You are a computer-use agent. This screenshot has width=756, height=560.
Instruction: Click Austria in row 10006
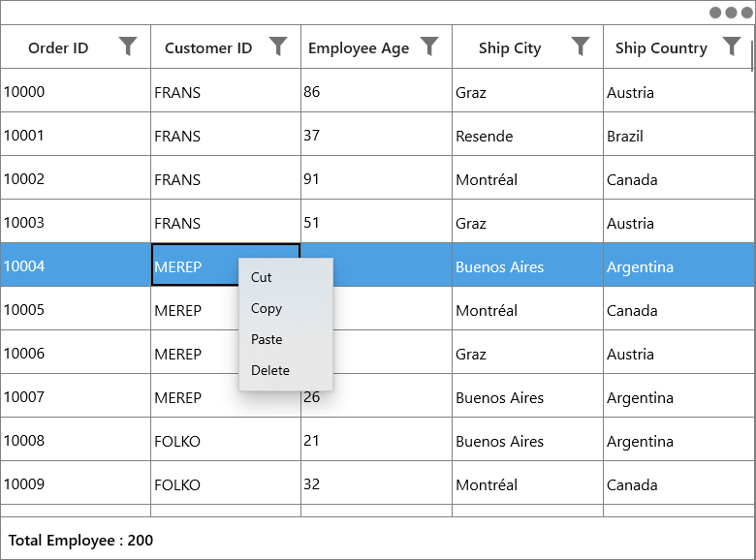(630, 354)
